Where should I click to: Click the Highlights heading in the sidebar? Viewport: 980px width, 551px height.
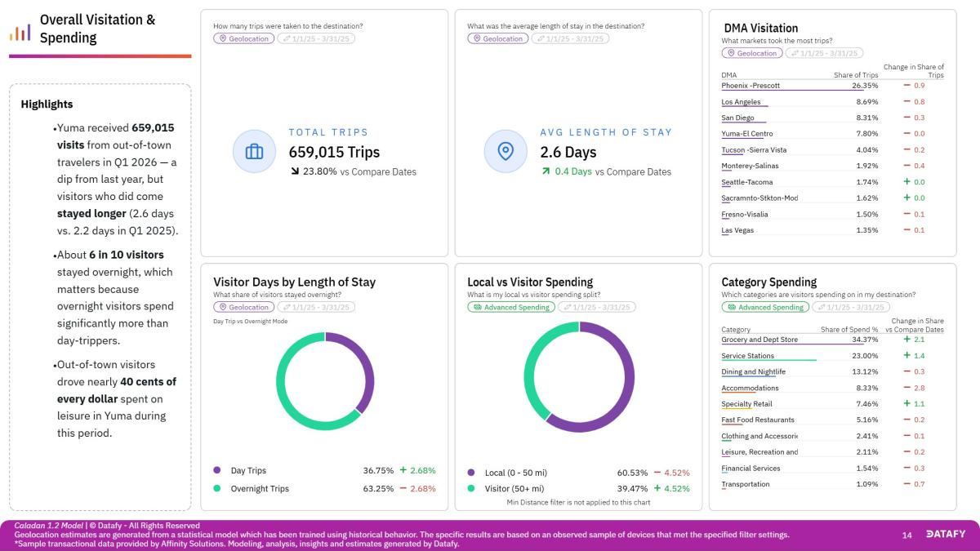click(x=47, y=104)
